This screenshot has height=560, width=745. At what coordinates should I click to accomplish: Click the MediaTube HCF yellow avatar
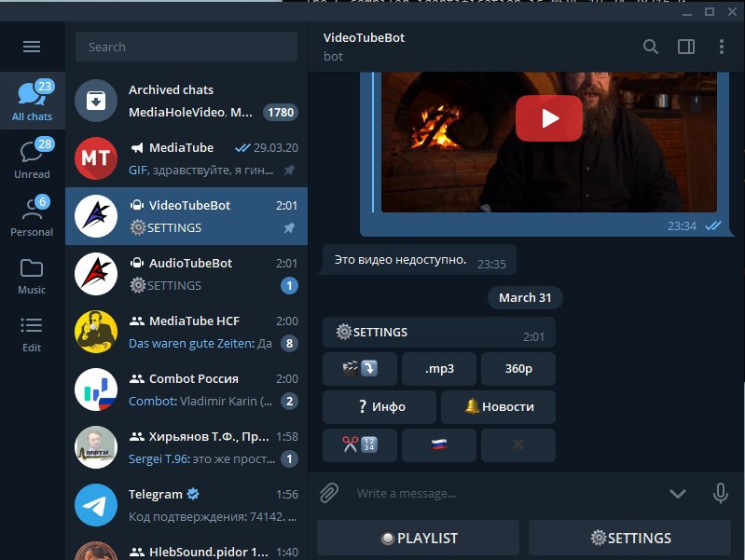pos(96,332)
